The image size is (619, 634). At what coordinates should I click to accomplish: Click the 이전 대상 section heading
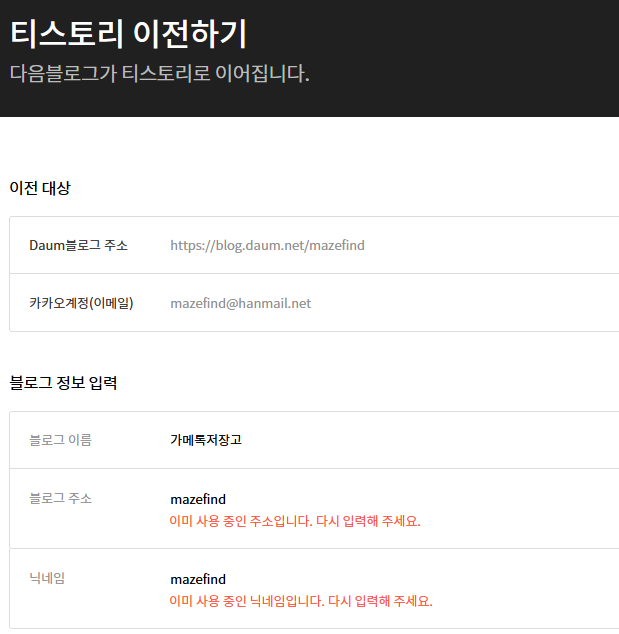tap(40, 188)
